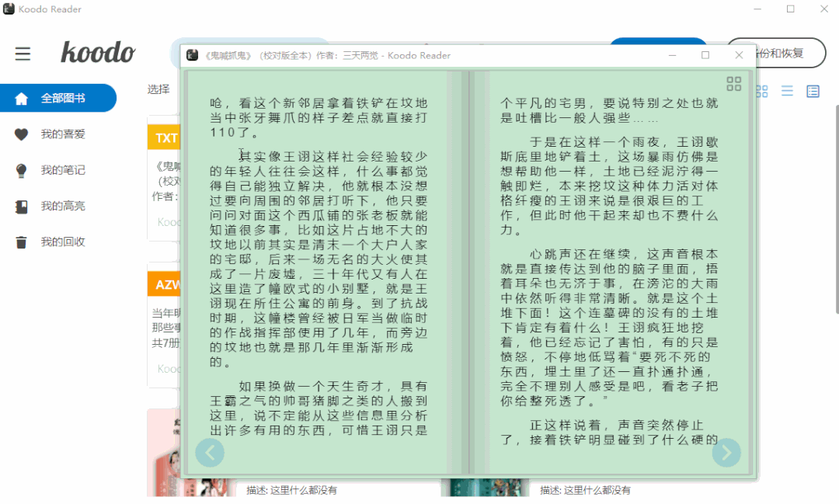Go to the next page with right arrow

726,453
